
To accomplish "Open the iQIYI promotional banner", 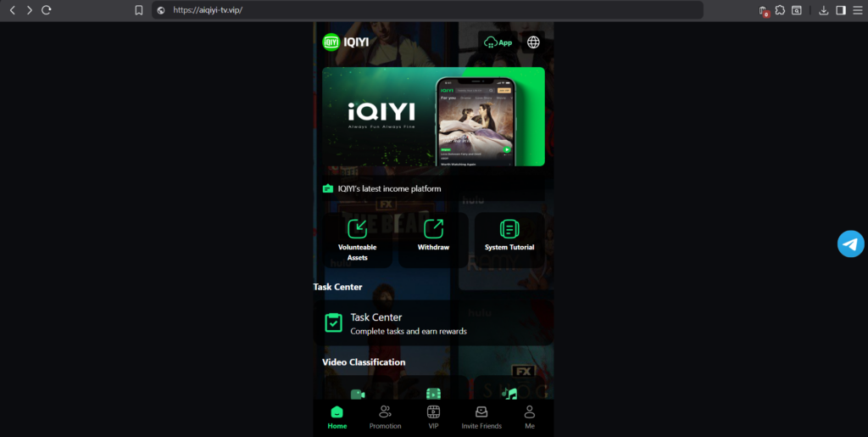I will pyautogui.click(x=433, y=116).
